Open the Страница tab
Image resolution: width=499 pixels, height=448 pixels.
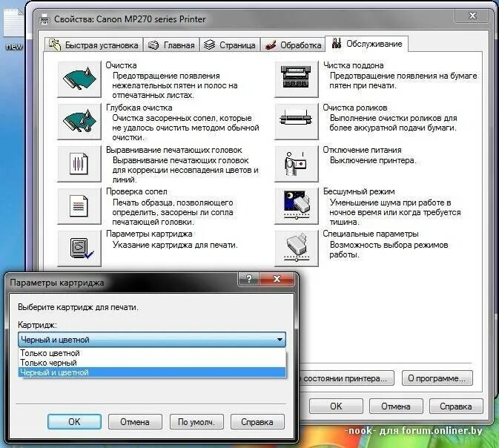[230, 45]
